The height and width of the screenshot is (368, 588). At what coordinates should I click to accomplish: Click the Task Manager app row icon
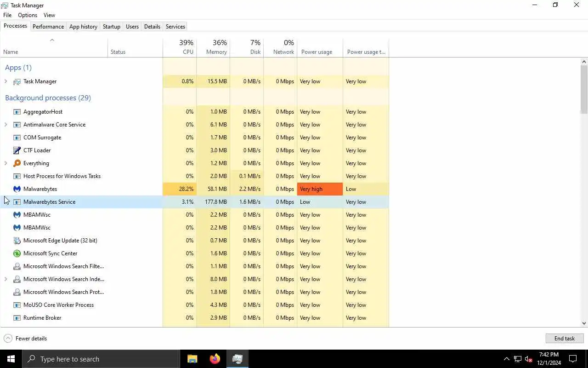tap(17, 81)
